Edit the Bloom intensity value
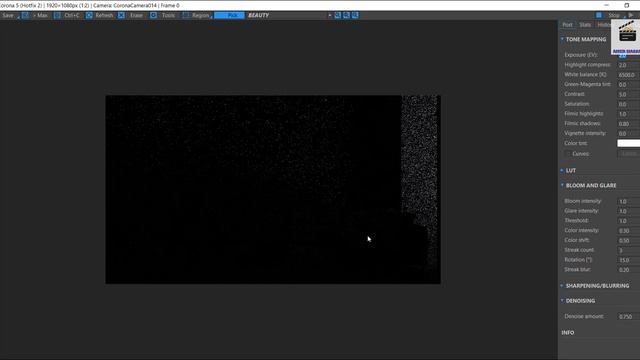The width and height of the screenshot is (640, 360). (629, 201)
